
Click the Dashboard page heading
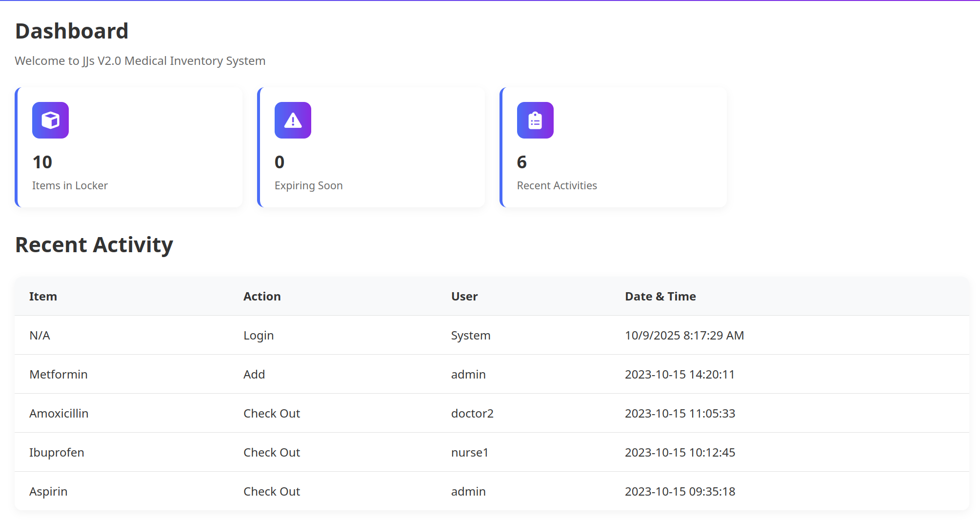coord(72,31)
